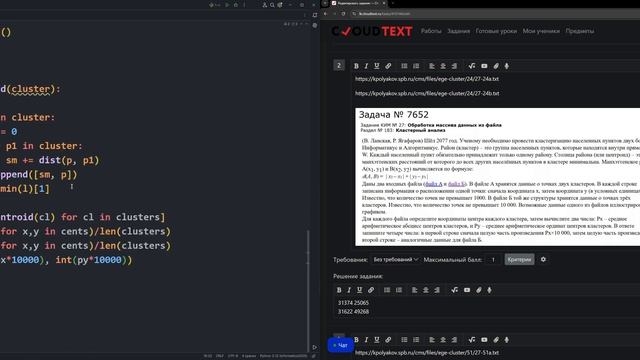Image resolution: width=640 pixels, height=360 pixels.
Task: Open search everywhere in the IDE toolbar
Action: tap(272, 5)
